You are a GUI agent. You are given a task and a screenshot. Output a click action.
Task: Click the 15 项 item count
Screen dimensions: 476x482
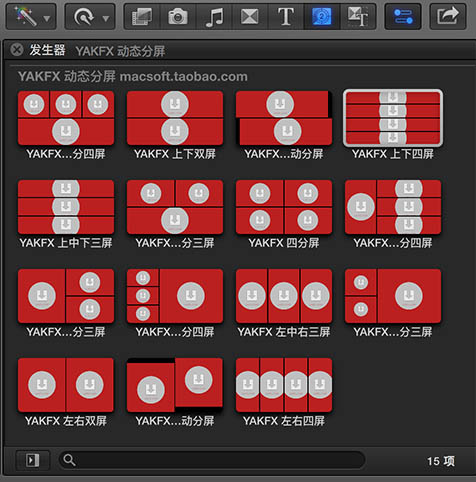coord(441,461)
